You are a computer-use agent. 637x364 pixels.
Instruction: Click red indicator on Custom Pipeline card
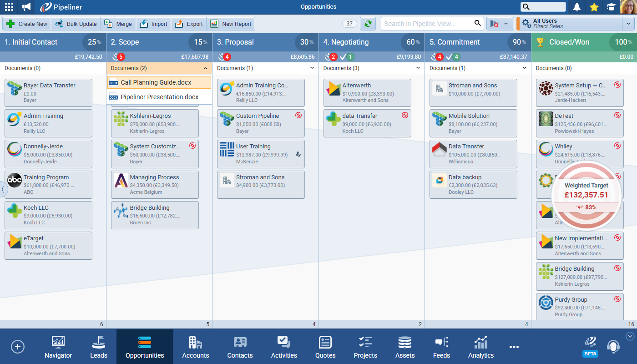298,116
